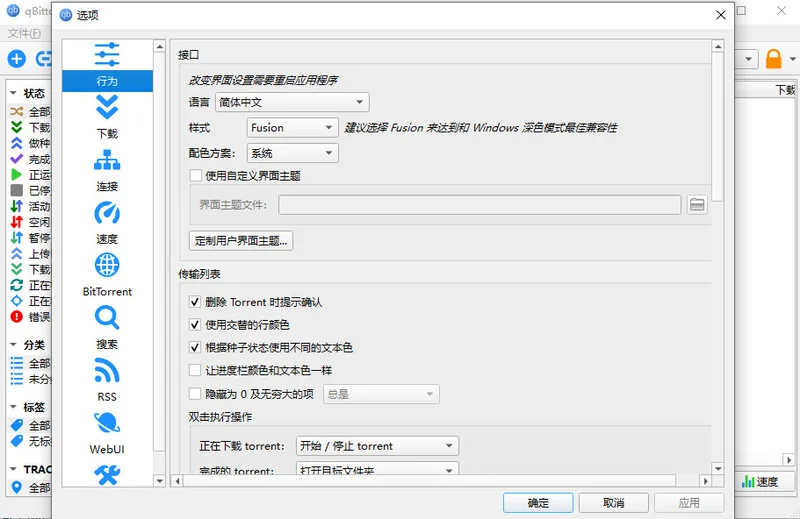Click the 界面主题文件 path input field
The width and height of the screenshot is (800, 519).
[480, 205]
